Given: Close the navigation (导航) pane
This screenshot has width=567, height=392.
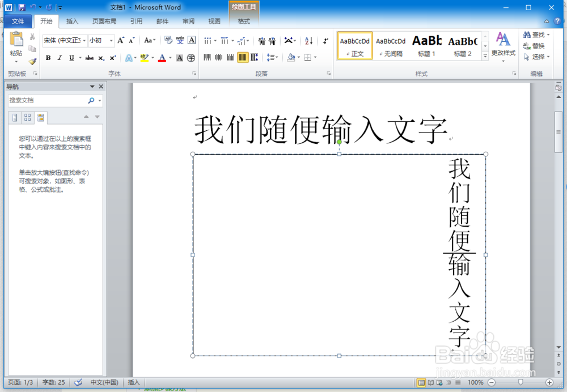Looking at the screenshot, I should click(x=101, y=86).
